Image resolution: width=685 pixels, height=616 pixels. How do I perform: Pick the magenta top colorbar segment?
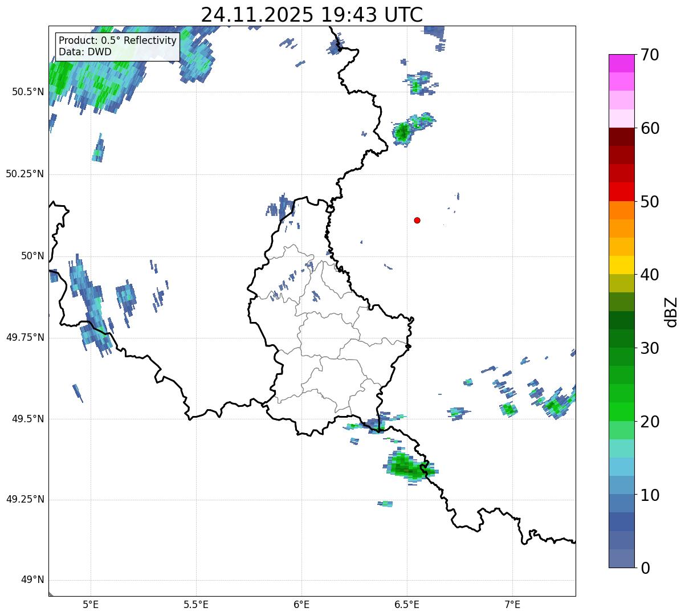tap(621, 63)
